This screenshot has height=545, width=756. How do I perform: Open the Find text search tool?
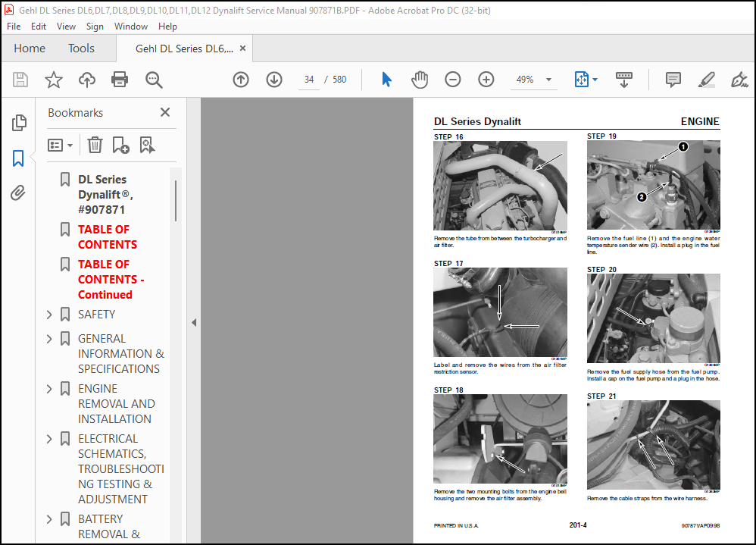tap(154, 80)
